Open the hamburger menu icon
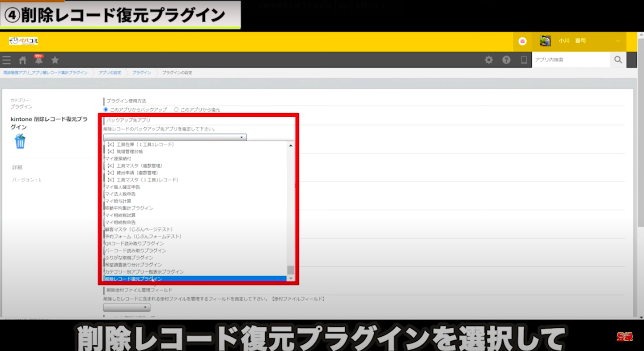 (6, 60)
